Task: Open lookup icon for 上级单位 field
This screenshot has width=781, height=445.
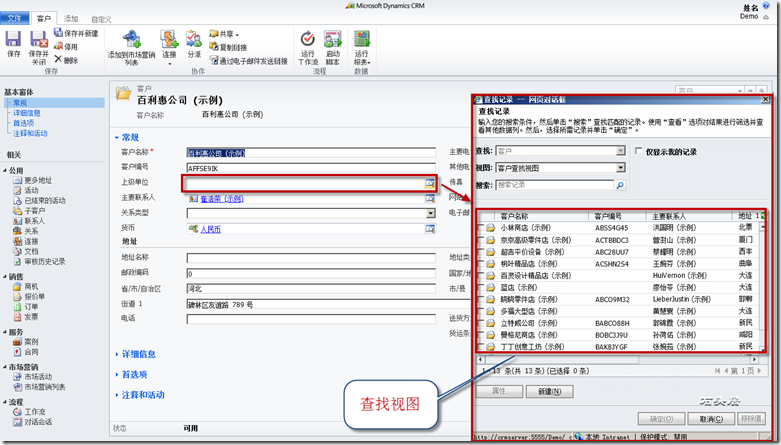Action: (429, 183)
